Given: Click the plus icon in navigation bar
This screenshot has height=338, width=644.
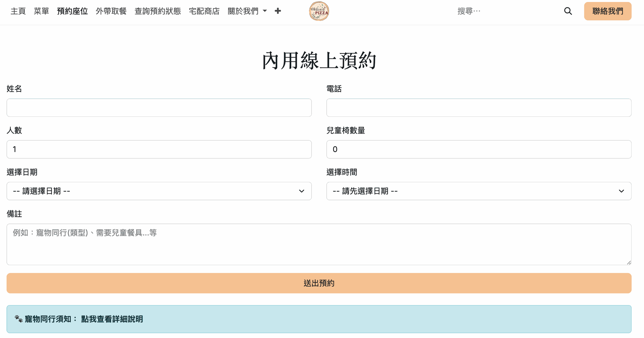Looking at the screenshot, I should pyautogui.click(x=278, y=11).
